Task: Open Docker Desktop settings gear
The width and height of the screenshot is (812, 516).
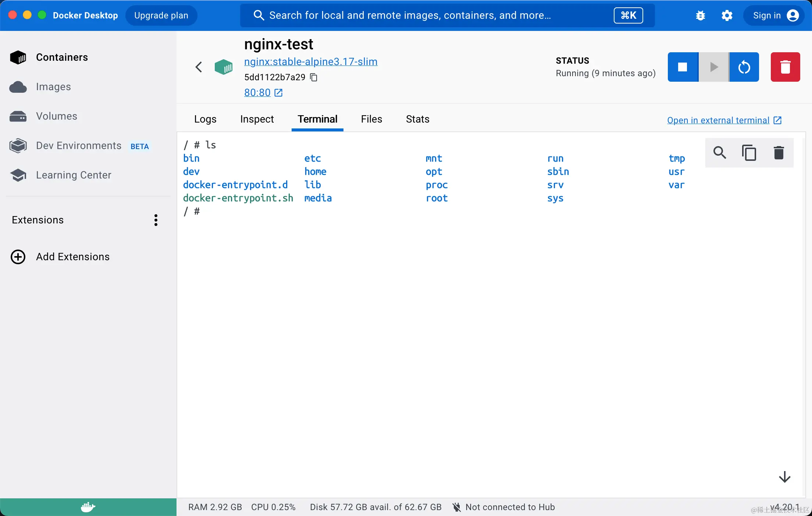Action: point(727,15)
